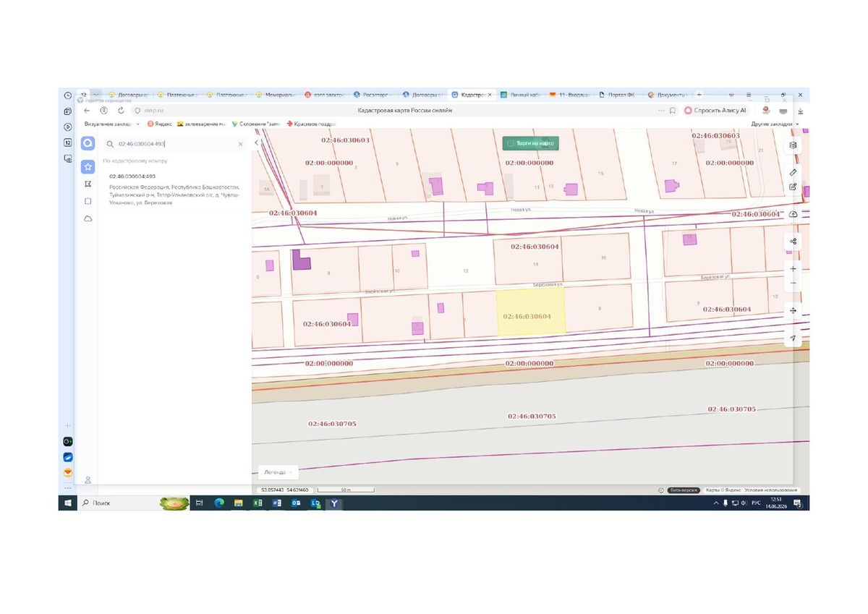The image size is (868, 614).
Task: Expand 'Другие закладки' bookmarks dropdown
Action: click(775, 124)
